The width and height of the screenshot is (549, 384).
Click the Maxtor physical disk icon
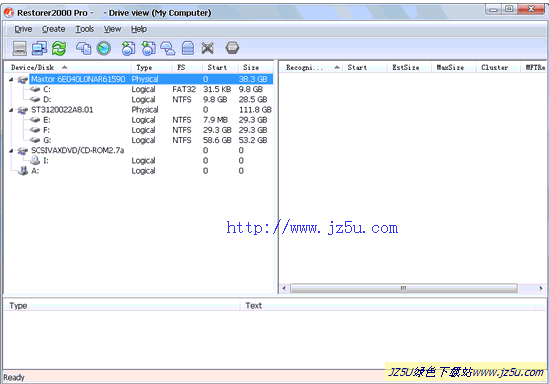click(x=23, y=79)
